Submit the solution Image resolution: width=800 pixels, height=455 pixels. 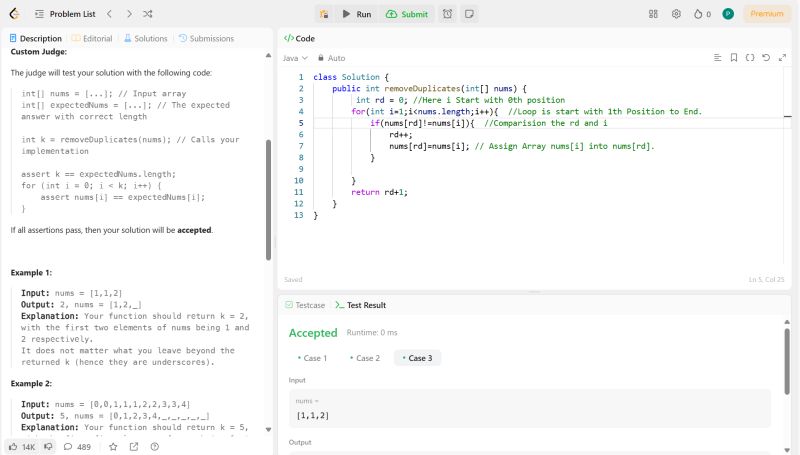click(407, 14)
